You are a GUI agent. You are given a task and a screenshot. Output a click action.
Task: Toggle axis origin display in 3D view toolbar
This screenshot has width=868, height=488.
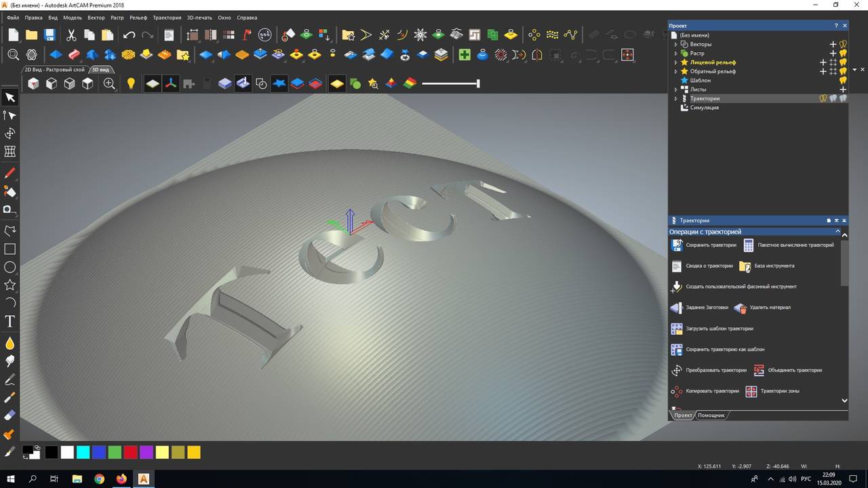tap(171, 83)
